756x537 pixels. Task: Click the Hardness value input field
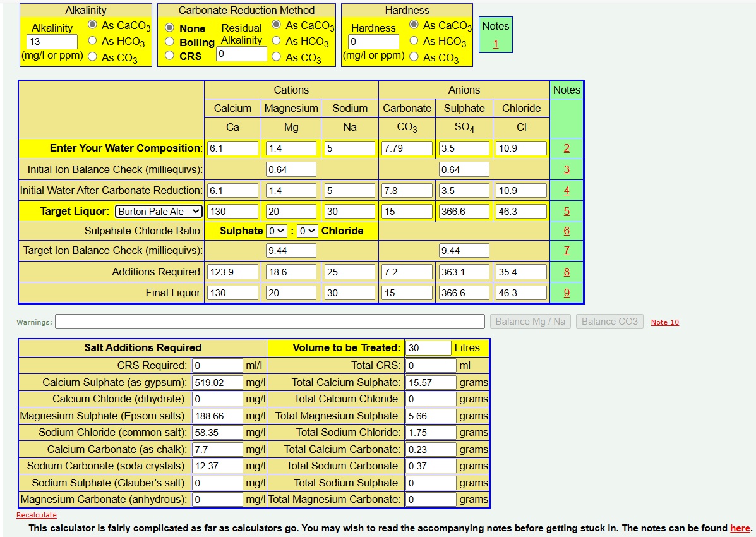[373, 42]
